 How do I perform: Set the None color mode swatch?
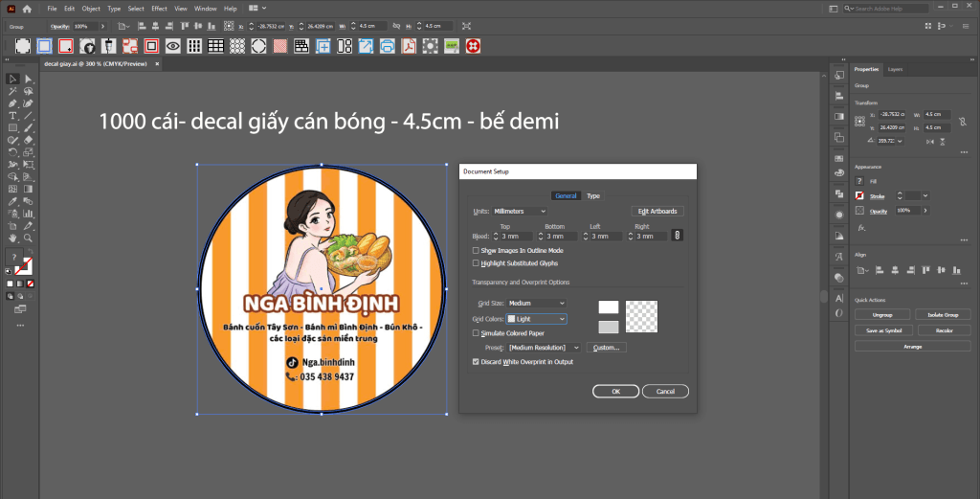(x=31, y=284)
